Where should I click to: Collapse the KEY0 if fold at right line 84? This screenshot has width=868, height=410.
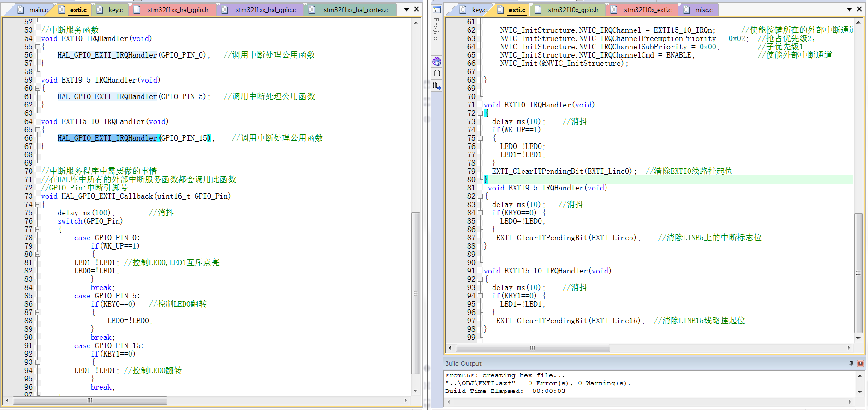click(481, 213)
